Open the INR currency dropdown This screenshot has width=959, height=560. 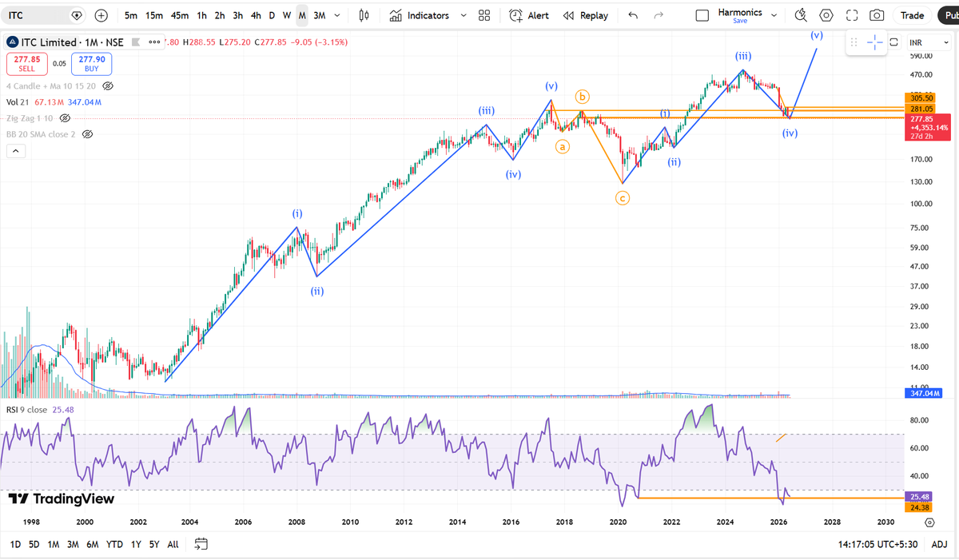point(927,42)
